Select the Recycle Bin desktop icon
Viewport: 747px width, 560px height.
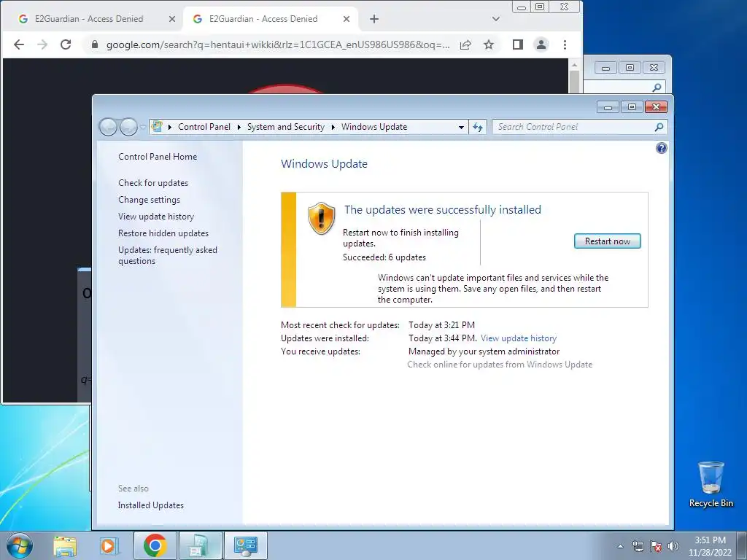(x=711, y=484)
